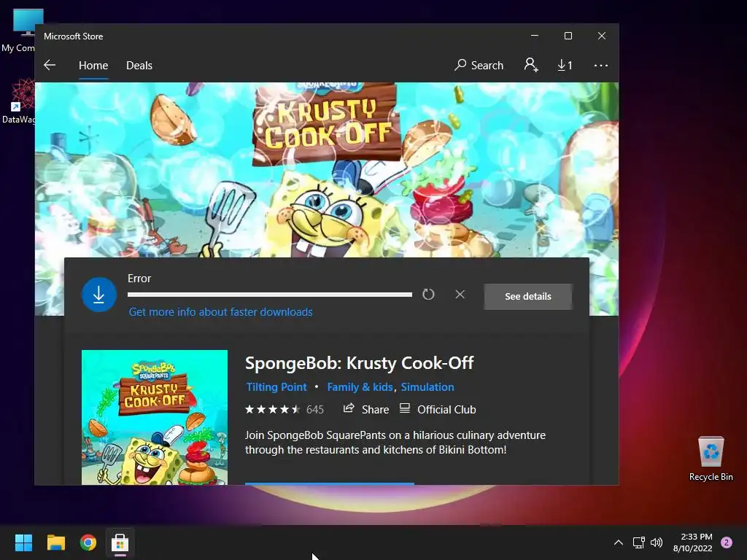This screenshot has height=560, width=747.
Task: Click the Krusty Cook-Off hero banner
Action: pyautogui.click(x=327, y=169)
